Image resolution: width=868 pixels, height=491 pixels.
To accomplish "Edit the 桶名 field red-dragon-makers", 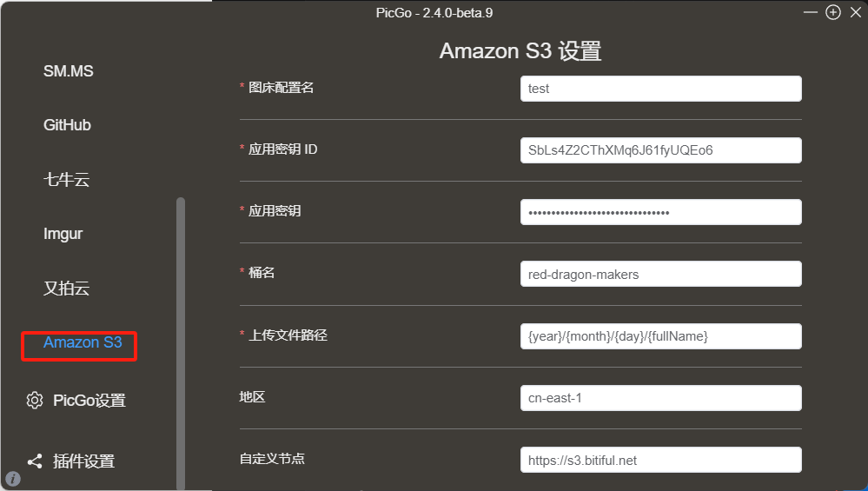I will [660, 274].
